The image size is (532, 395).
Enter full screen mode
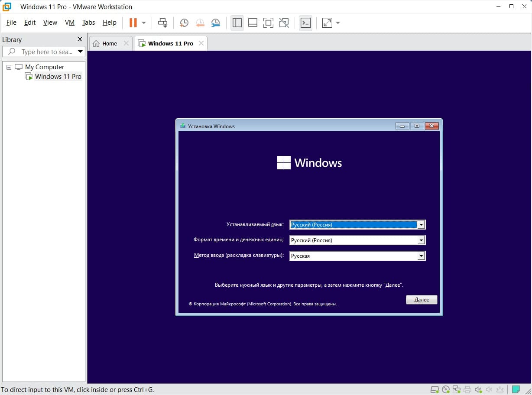268,23
